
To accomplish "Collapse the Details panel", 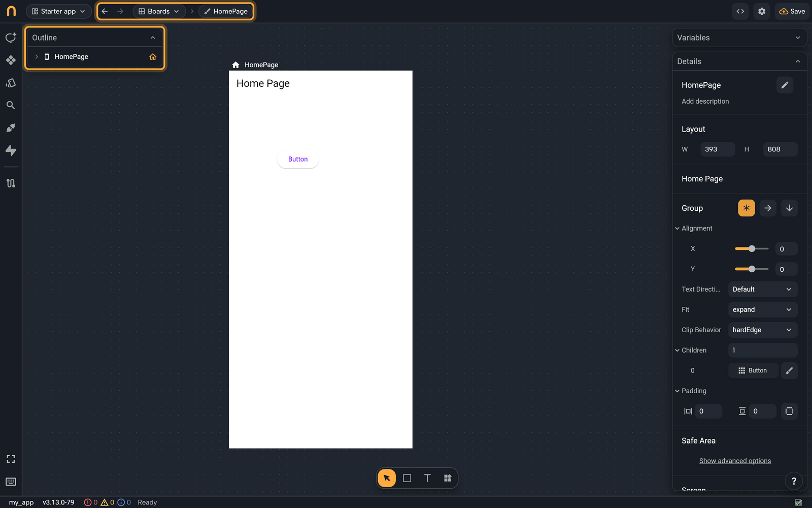I will (798, 61).
